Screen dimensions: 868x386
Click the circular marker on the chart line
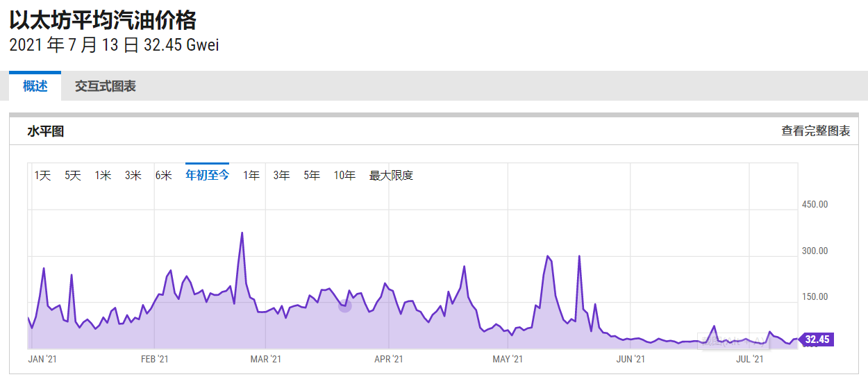[x=345, y=305]
